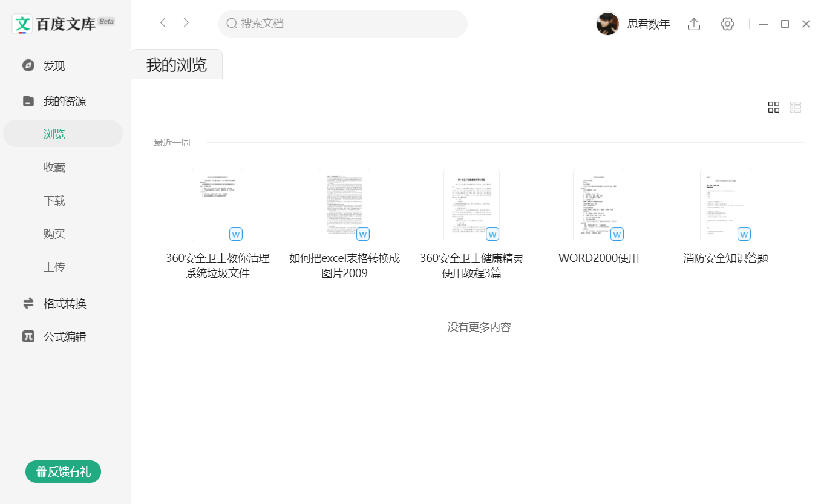Click the username 思君数年

coord(649,24)
